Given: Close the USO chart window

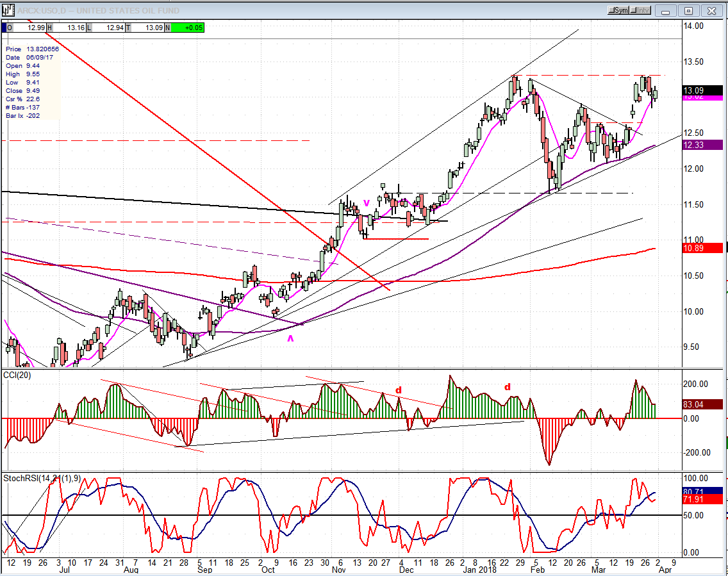Looking at the screenshot, I should click(711, 10).
